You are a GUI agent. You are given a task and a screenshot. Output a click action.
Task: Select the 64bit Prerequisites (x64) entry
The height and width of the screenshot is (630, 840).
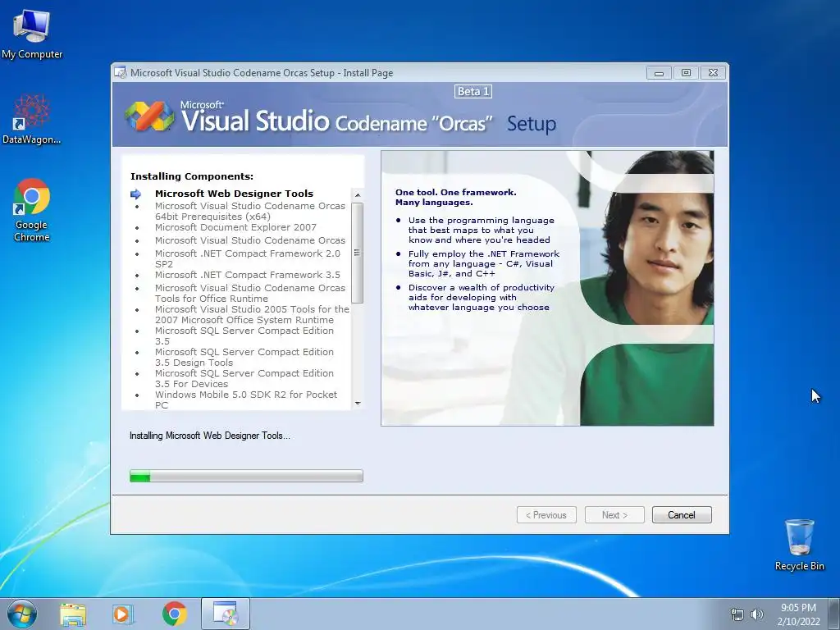click(250, 211)
